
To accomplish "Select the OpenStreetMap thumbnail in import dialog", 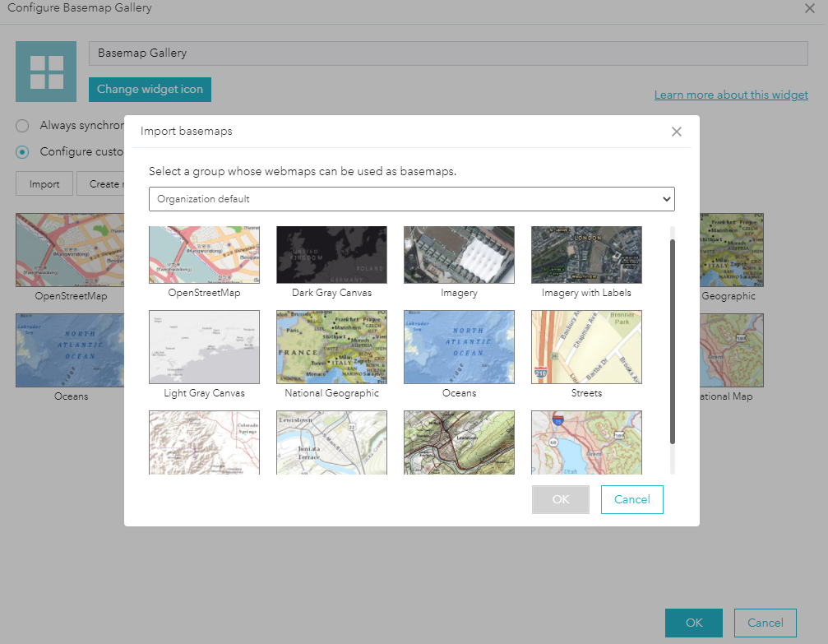I will (x=204, y=254).
